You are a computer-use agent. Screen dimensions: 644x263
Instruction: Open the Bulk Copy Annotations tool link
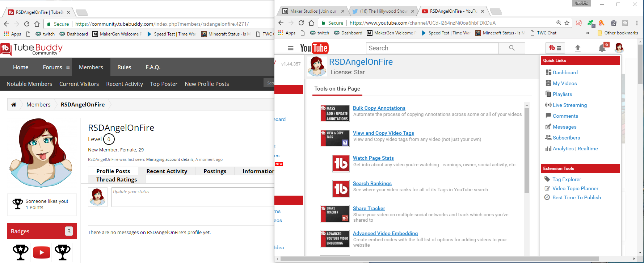point(379,108)
